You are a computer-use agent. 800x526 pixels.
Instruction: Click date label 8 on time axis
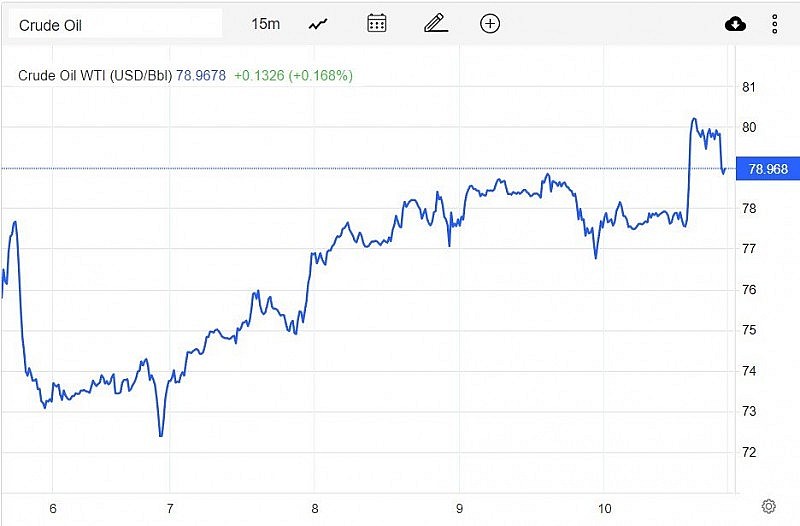pos(315,507)
